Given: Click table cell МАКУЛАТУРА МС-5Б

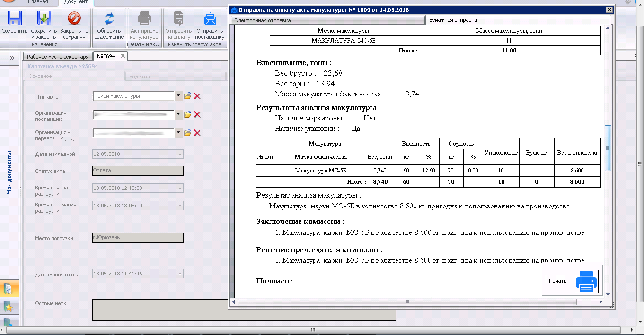Looking at the screenshot, I should click(344, 41).
